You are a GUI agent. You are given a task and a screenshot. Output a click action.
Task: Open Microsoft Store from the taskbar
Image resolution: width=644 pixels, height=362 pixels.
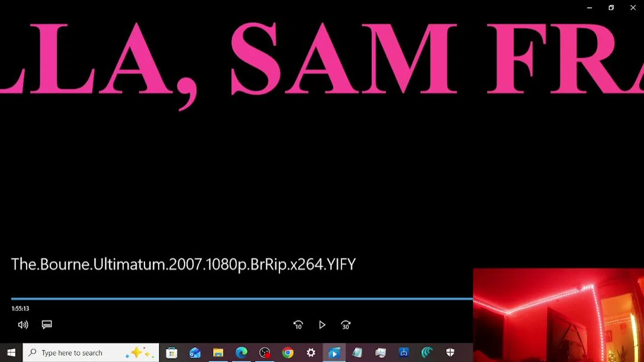(172, 353)
